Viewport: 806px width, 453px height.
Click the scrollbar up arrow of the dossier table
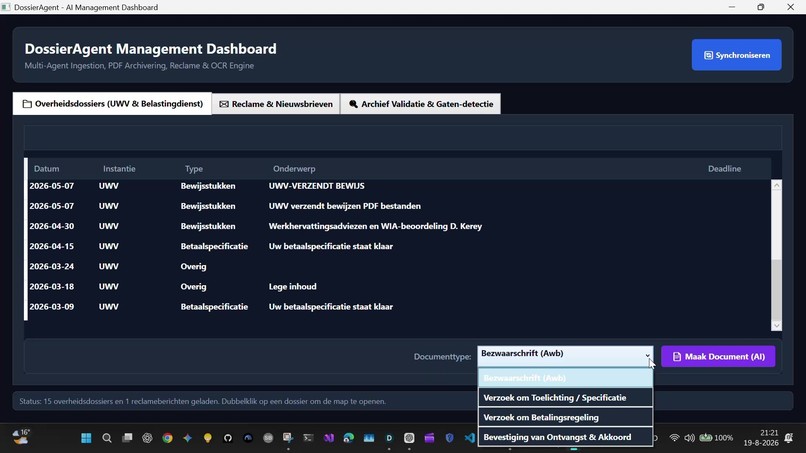click(x=776, y=185)
